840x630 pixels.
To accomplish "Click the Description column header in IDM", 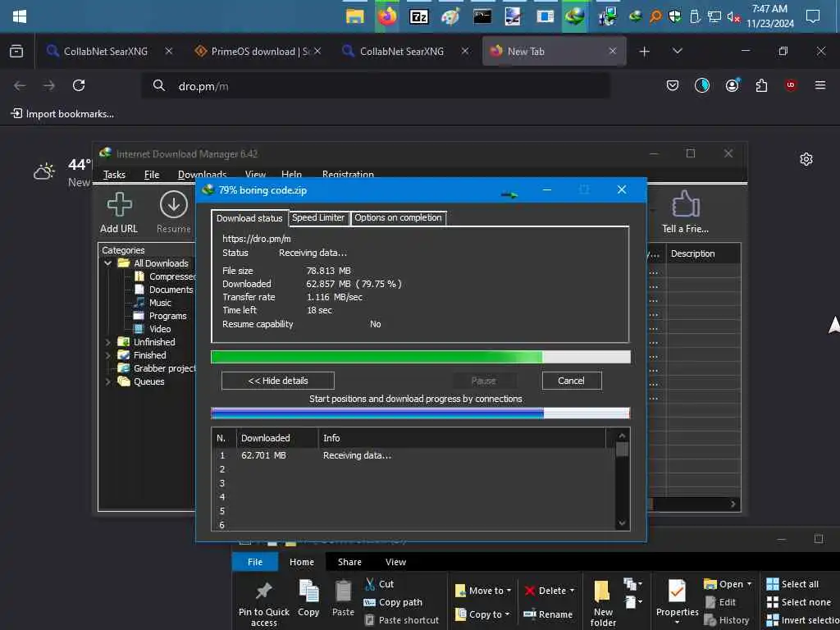I will click(x=703, y=253).
